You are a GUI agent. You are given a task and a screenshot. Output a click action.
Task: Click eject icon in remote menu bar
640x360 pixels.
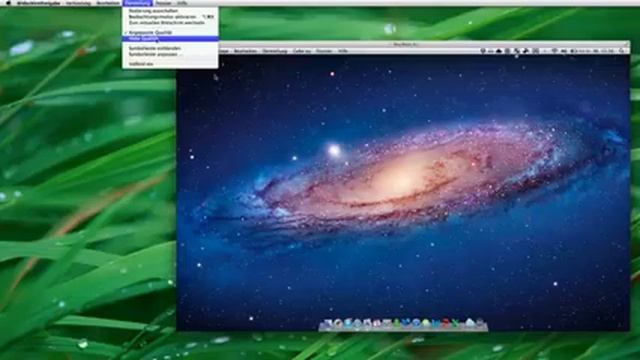click(x=499, y=51)
